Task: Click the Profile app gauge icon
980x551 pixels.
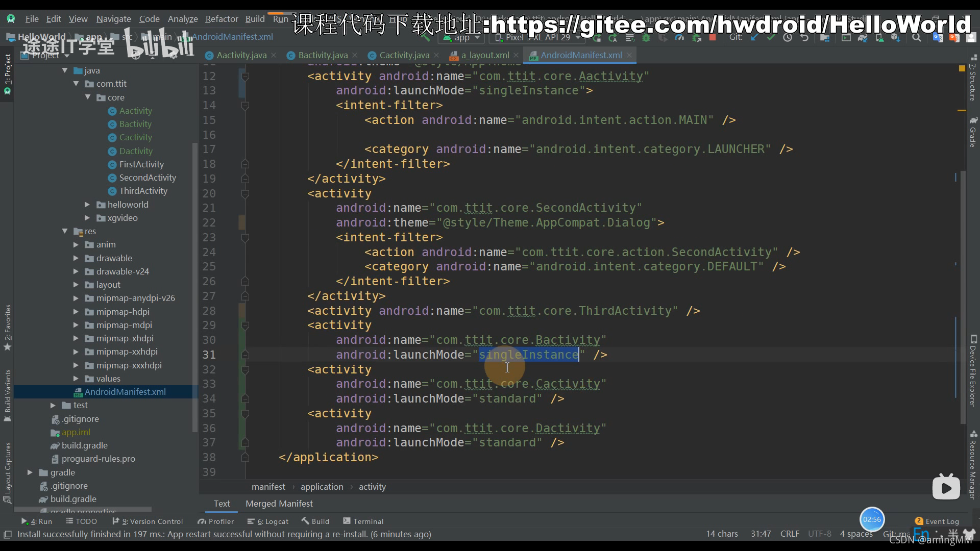Action: 679,38
